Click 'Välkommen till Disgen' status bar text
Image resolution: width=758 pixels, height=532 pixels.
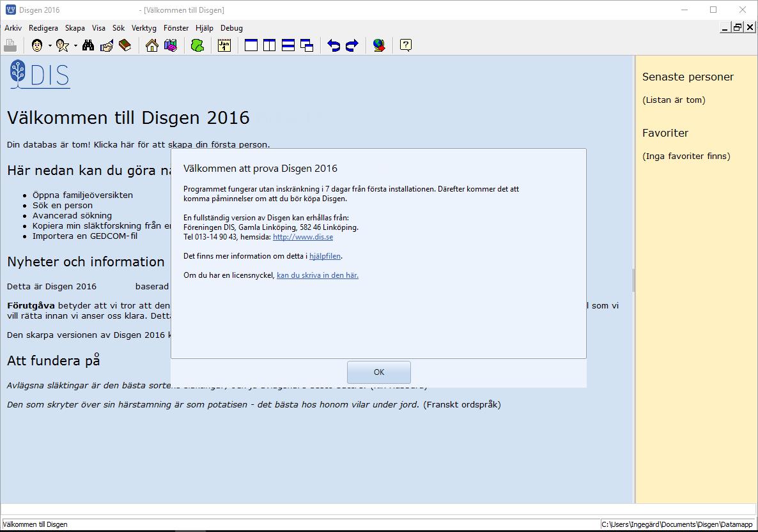35,524
